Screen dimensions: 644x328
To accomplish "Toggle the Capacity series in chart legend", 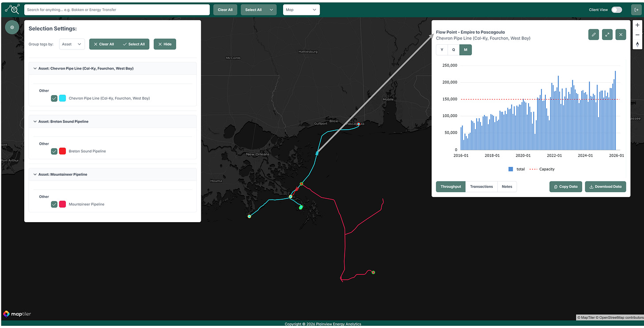I will [542, 169].
